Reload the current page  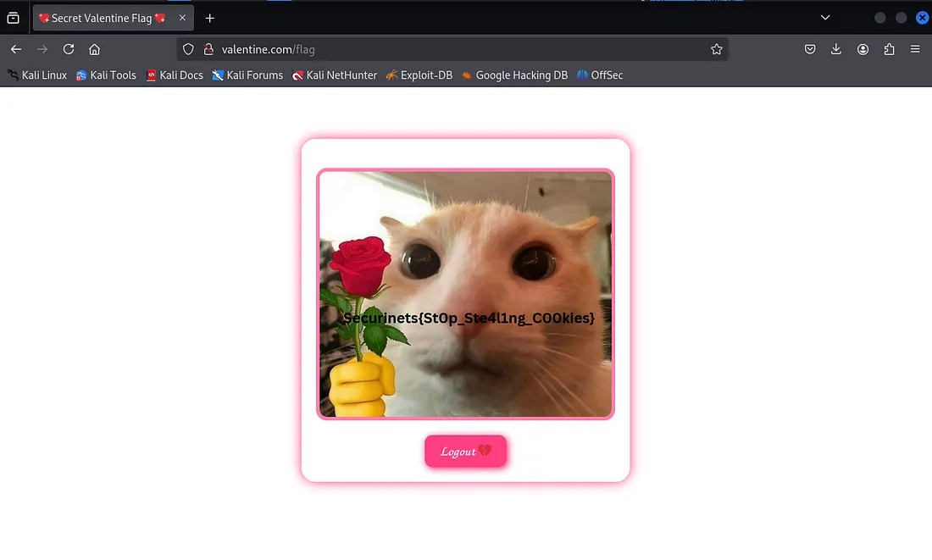(x=69, y=49)
